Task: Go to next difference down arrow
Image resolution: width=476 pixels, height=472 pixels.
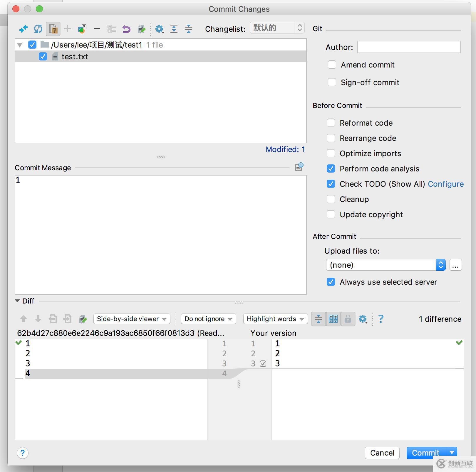Action: tap(38, 319)
